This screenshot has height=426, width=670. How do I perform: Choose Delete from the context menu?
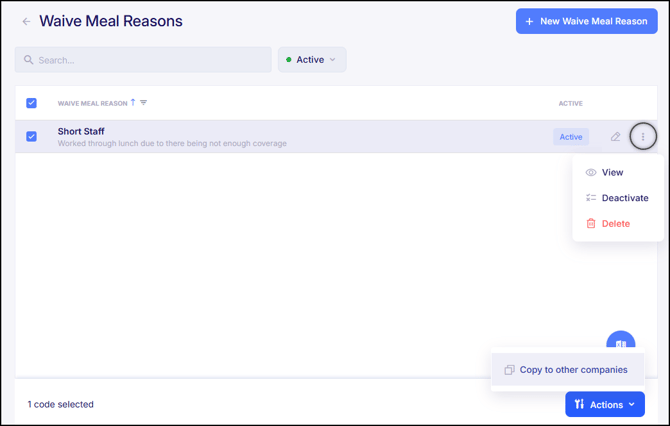618,223
